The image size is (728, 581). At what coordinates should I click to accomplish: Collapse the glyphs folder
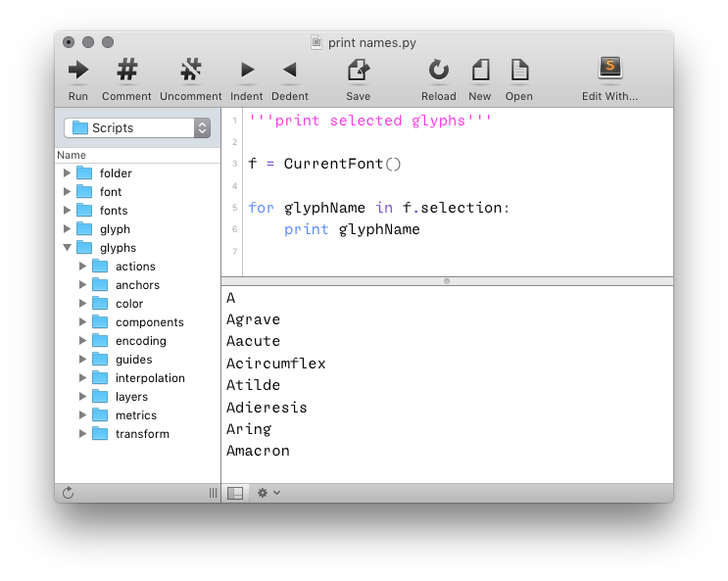pos(68,247)
